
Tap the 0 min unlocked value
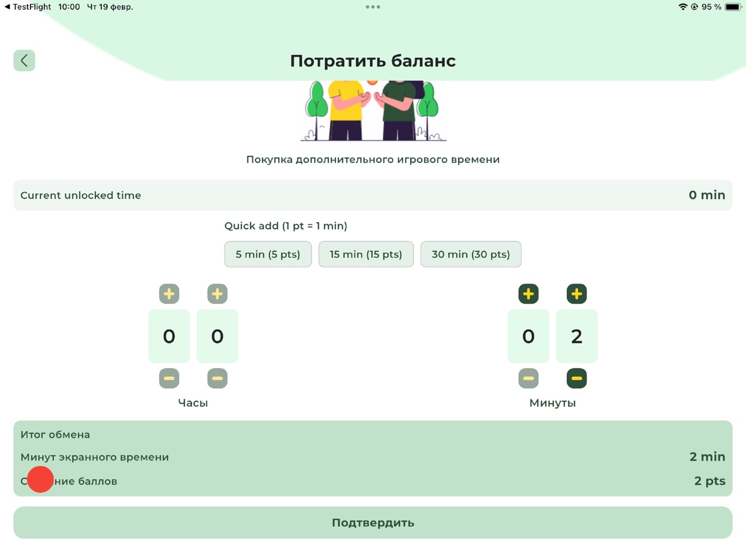[x=707, y=195]
